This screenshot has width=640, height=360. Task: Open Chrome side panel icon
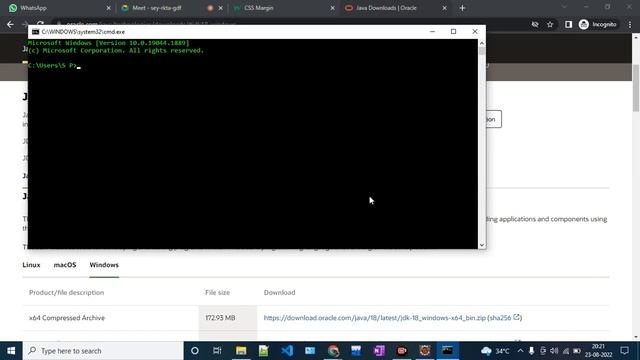[x=568, y=24]
